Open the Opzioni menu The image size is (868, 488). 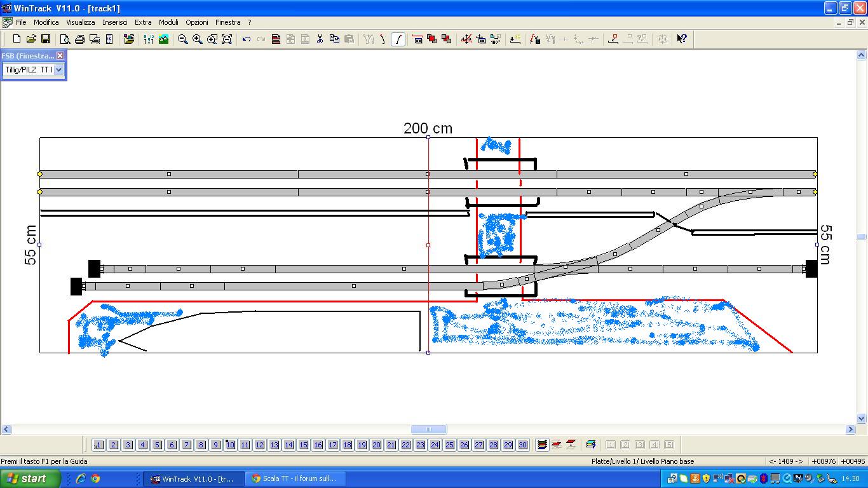point(197,22)
